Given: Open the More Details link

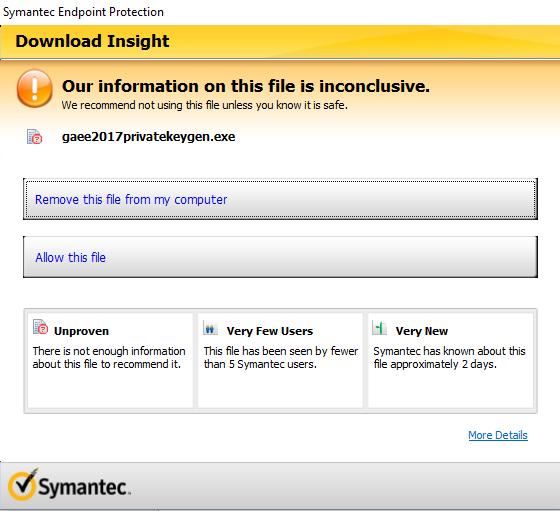Looking at the screenshot, I should [x=498, y=435].
